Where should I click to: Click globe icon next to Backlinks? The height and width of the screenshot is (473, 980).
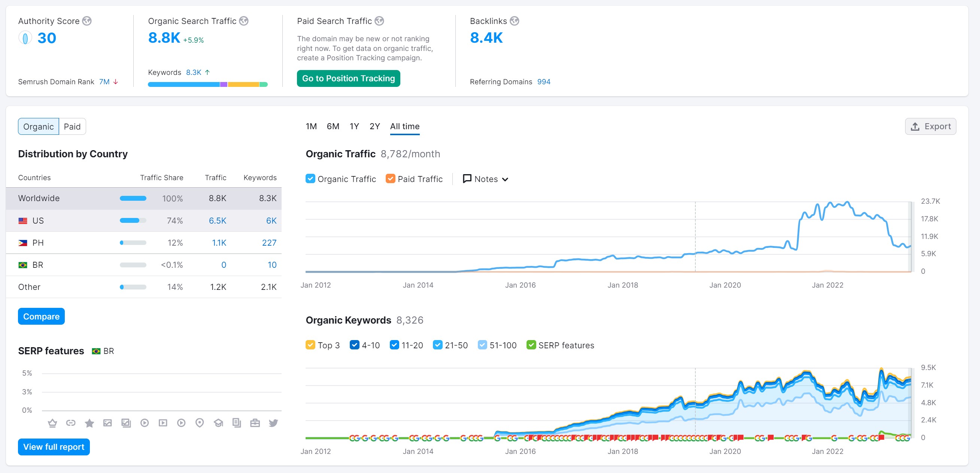tap(514, 21)
